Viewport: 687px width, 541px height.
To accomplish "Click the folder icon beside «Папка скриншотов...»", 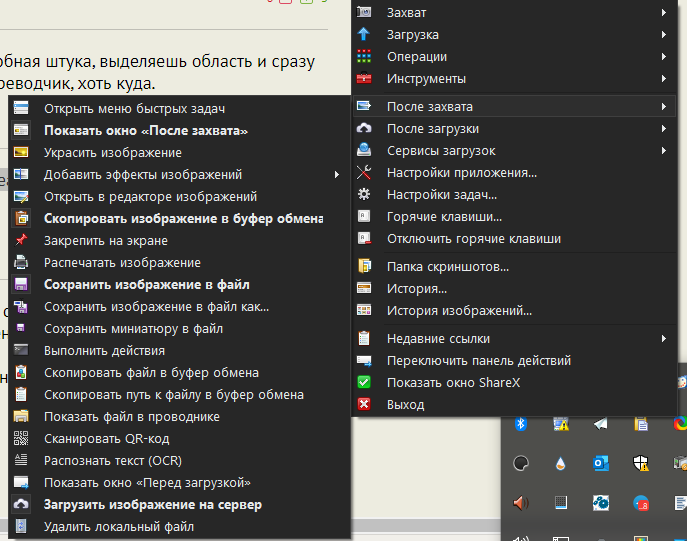I will [x=365, y=267].
